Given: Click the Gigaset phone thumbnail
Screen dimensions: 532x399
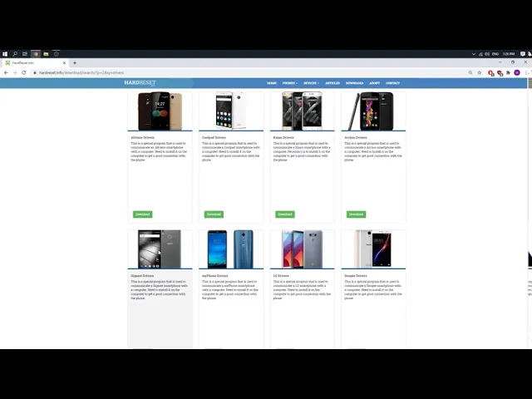Looking at the screenshot, I should tap(160, 249).
